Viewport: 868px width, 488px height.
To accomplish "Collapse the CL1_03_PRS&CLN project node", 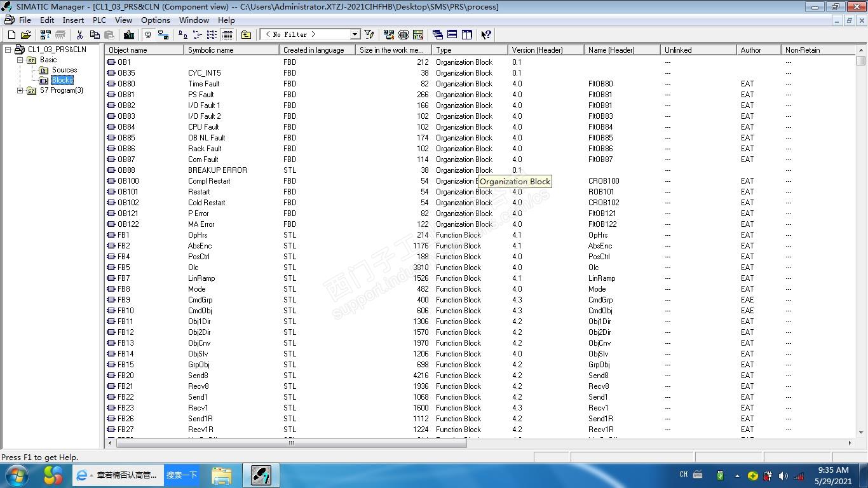I will point(8,50).
